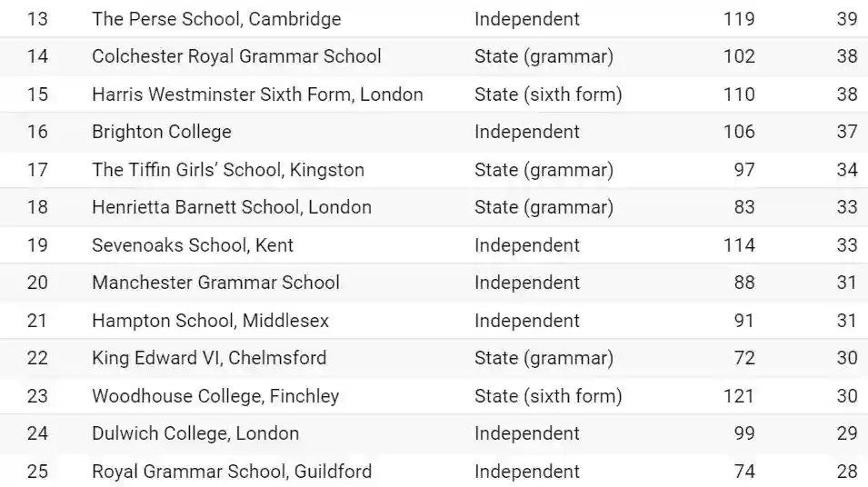The image size is (868, 487).
Task: Select Henrietta Barnett School, London
Action: [232, 207]
